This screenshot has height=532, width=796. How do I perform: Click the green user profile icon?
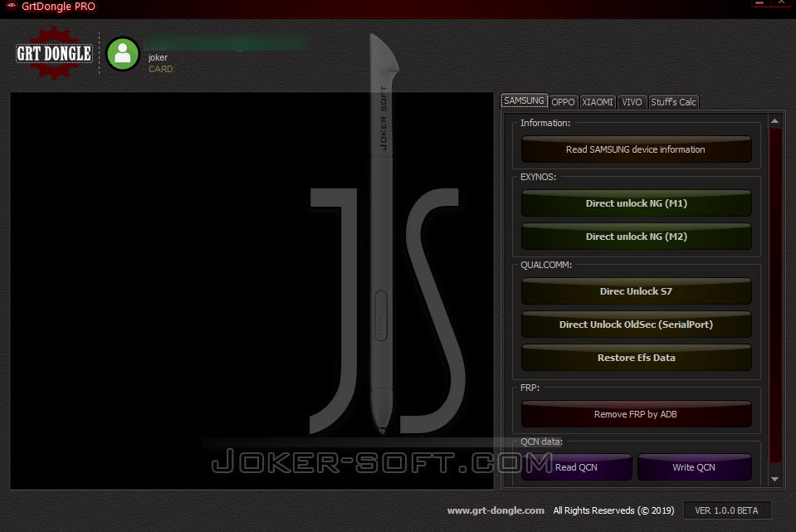click(x=122, y=54)
